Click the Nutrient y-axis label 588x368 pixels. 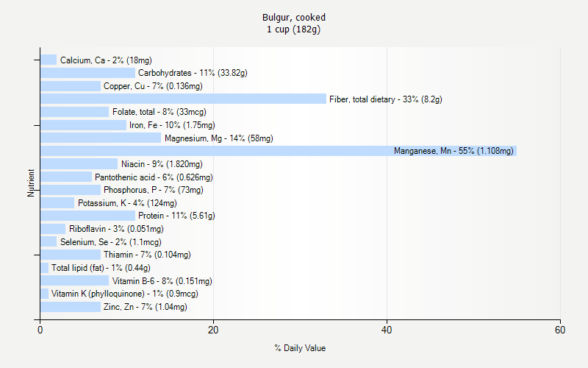coord(32,183)
